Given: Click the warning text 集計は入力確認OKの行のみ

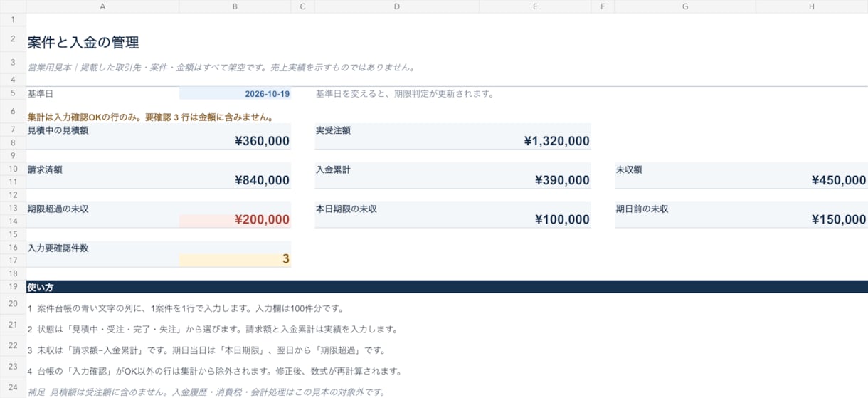Looking at the screenshot, I should coord(151,117).
